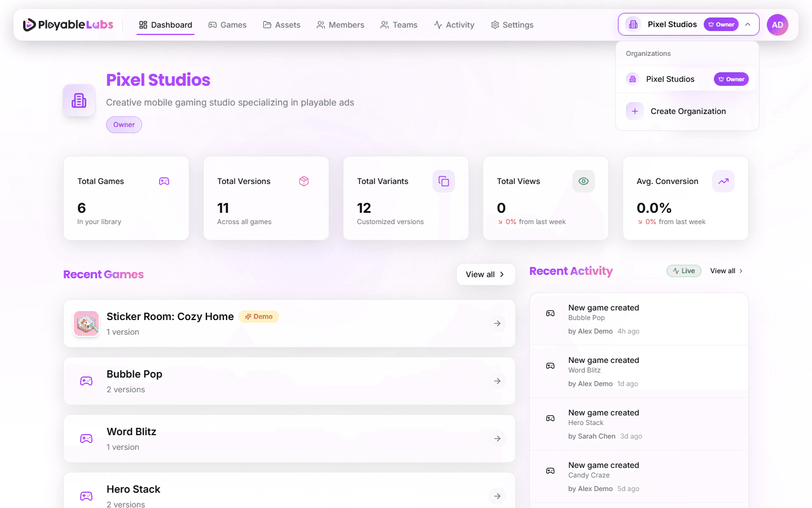The height and width of the screenshot is (508, 812).
Task: Click the Total Versions package icon
Action: click(304, 181)
